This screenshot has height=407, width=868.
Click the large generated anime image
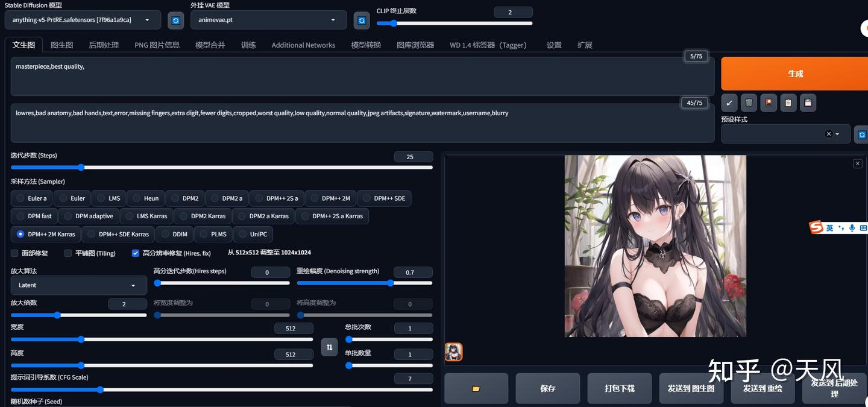655,246
